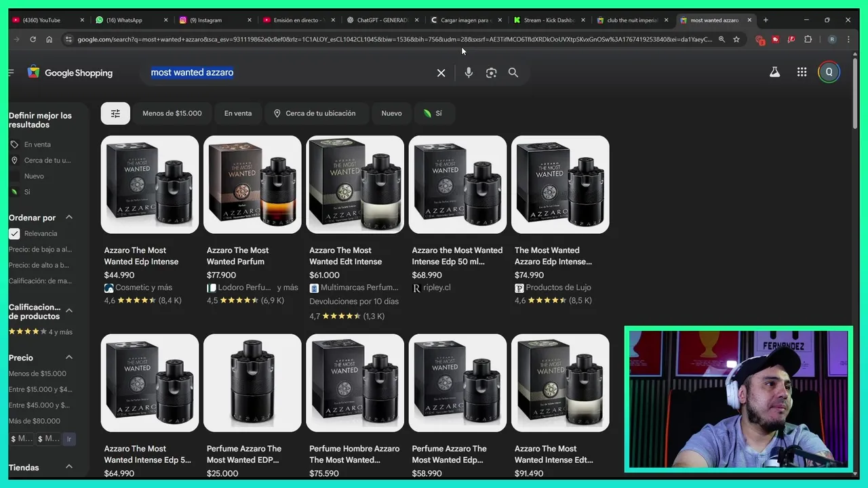868x488 pixels.
Task: Open Chrome profile avatar in toolbar
Action: pyautogui.click(x=832, y=39)
